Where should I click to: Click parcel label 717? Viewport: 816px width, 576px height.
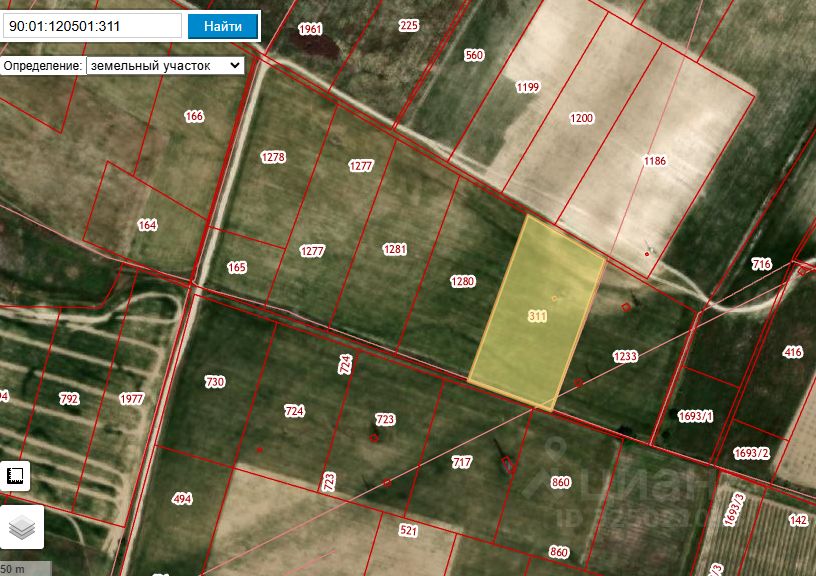point(462,462)
